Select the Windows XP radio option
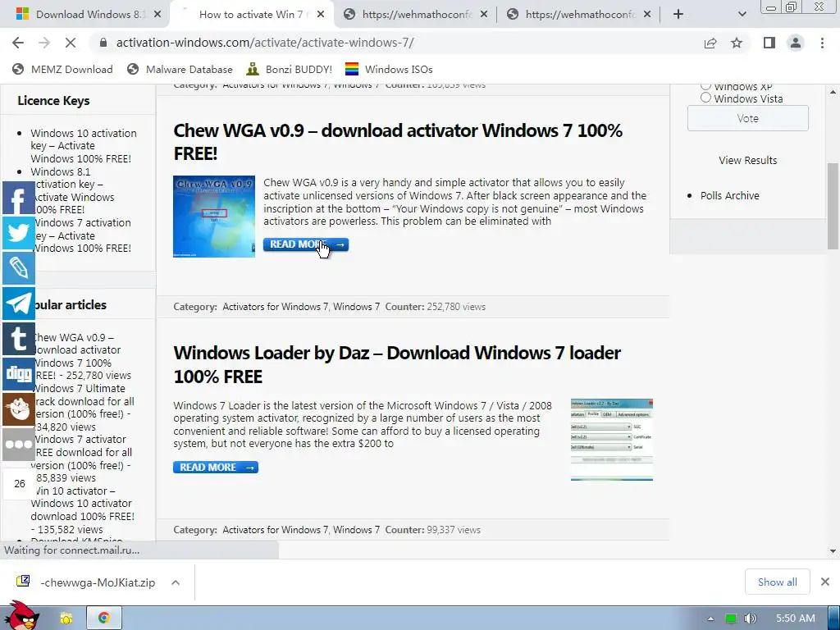 coord(705,85)
